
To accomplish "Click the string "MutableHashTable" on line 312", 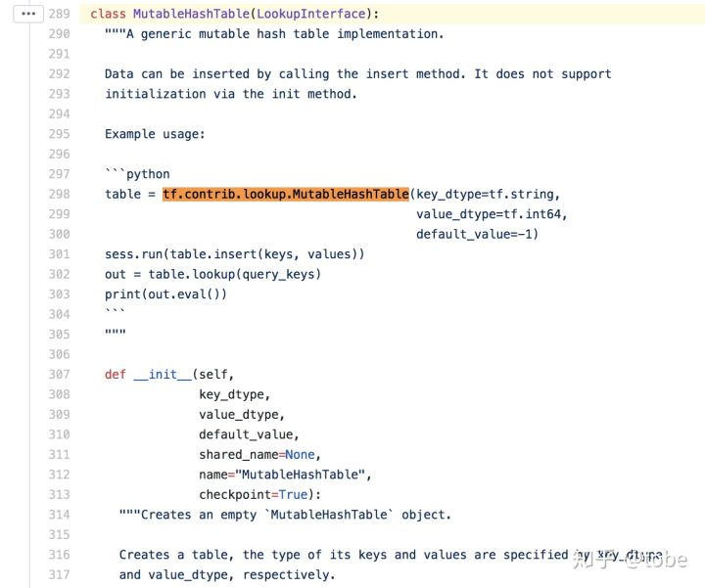I will (x=300, y=475).
